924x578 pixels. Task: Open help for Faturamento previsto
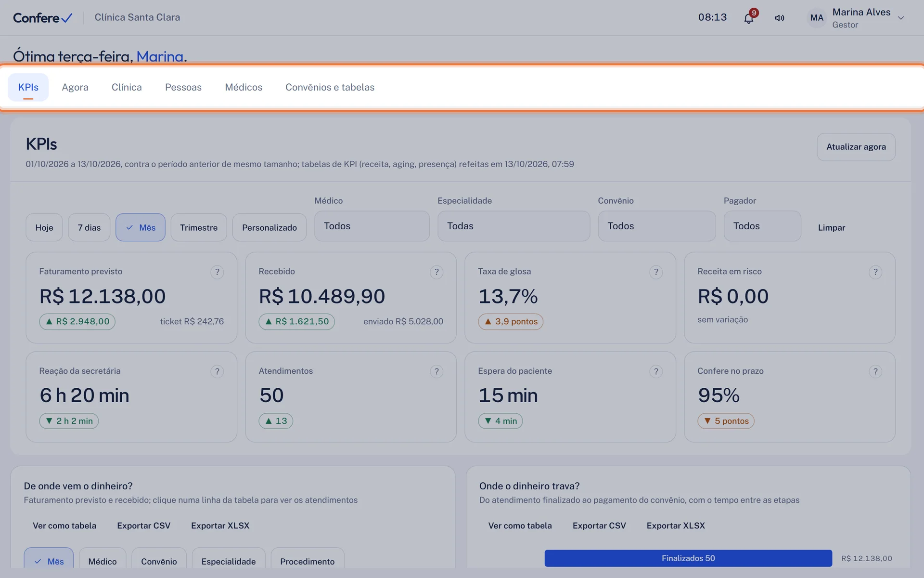(x=217, y=272)
